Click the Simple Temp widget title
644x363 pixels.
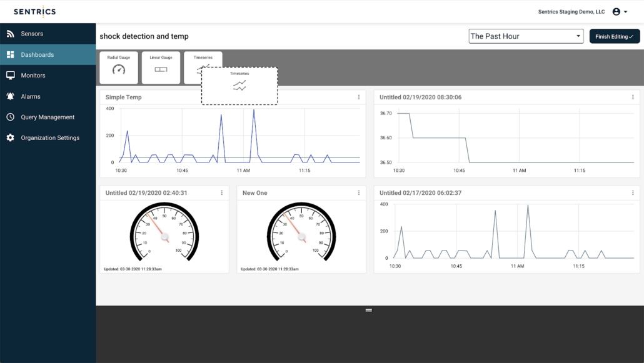pyautogui.click(x=124, y=97)
